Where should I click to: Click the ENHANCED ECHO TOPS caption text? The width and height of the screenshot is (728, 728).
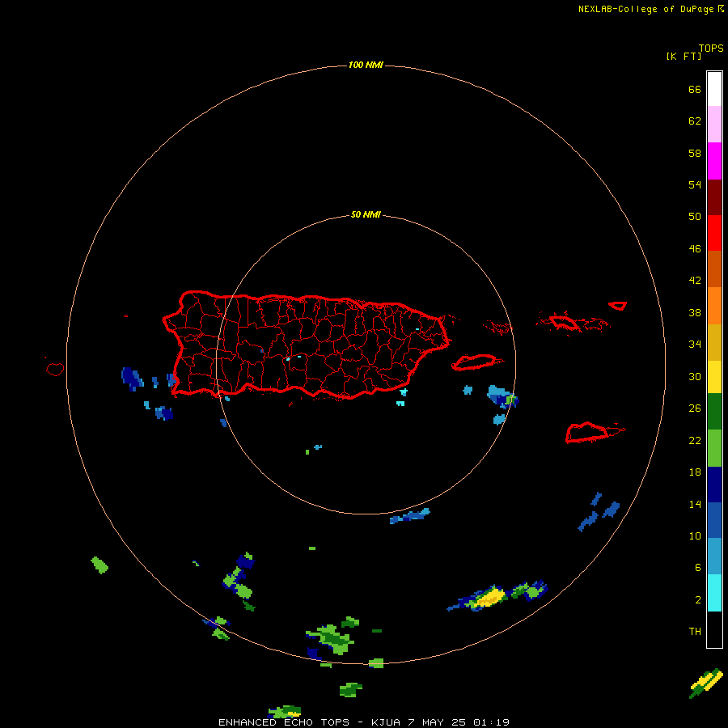click(x=284, y=722)
